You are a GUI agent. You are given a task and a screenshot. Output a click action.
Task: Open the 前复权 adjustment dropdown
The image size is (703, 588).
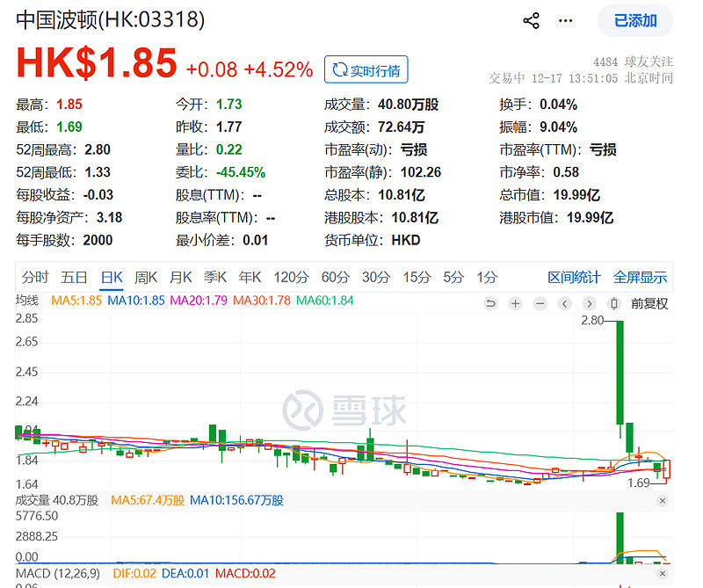pyautogui.click(x=649, y=303)
